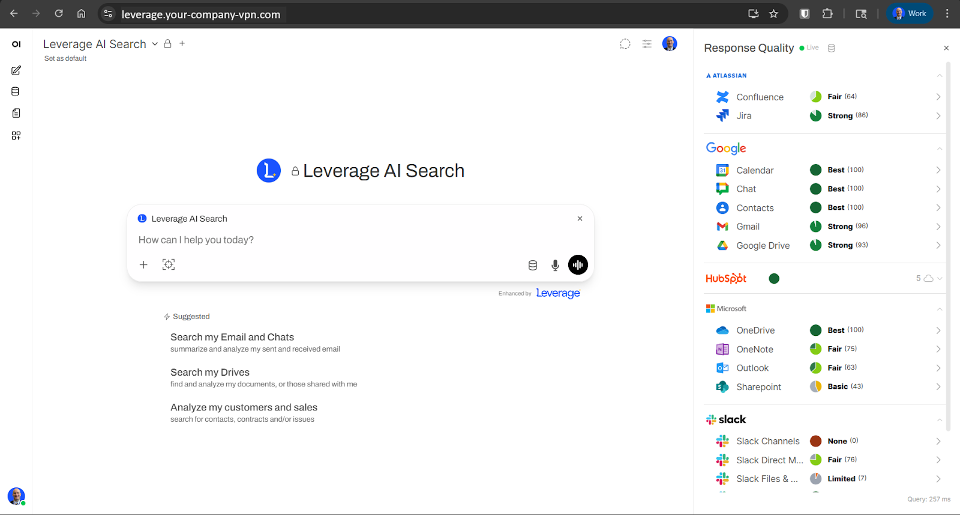Open Sharepoint row details chevron

938,387
